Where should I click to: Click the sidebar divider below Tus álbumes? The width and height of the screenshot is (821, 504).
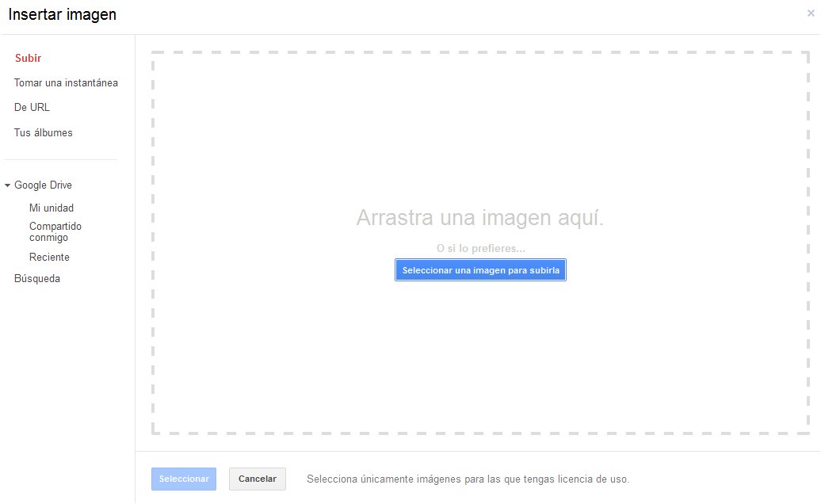click(x=60, y=159)
